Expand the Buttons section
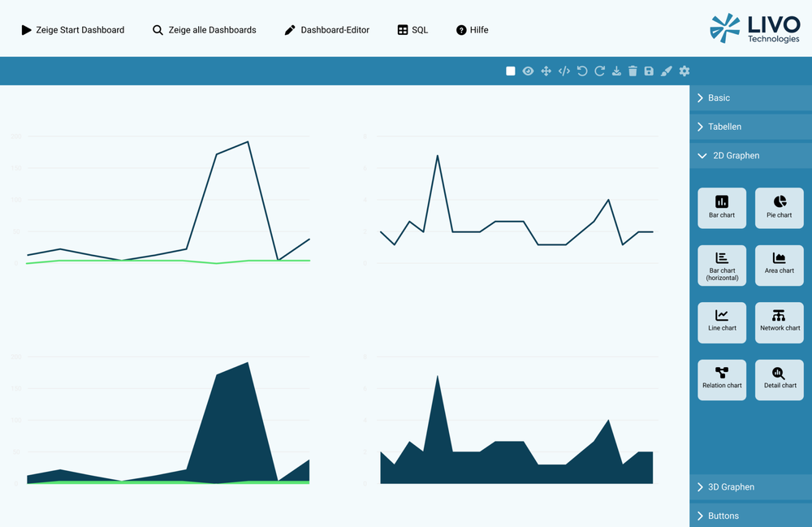The height and width of the screenshot is (527, 812). tap(751, 516)
